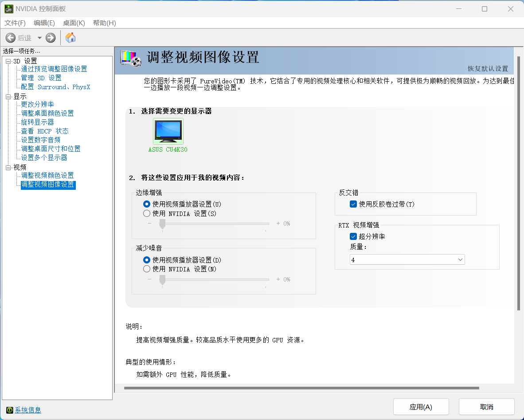This screenshot has height=420, width=524.
Task: Select the ASUS CU4K30 monitor icon
Action: pyautogui.click(x=168, y=131)
